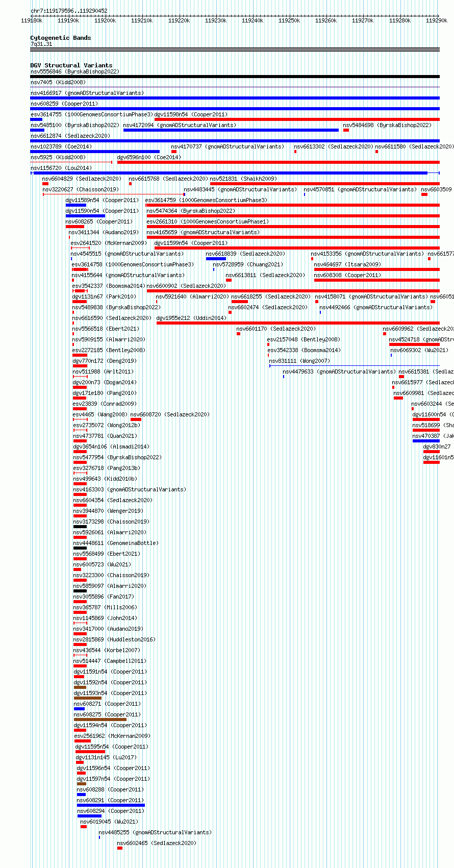Image resolution: width=454 pixels, height=868 pixels.
Task: Open variant nsv6601170 (Sedlazeck2020)
Action: [276, 329]
